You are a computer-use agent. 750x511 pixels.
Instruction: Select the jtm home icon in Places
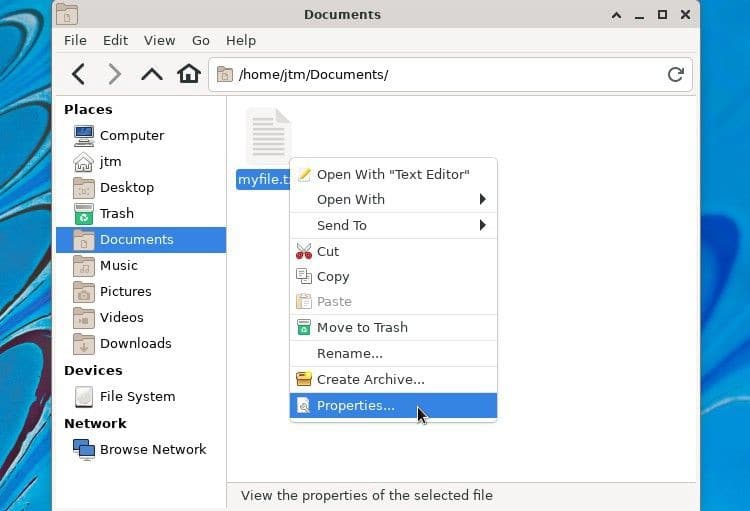[84, 162]
